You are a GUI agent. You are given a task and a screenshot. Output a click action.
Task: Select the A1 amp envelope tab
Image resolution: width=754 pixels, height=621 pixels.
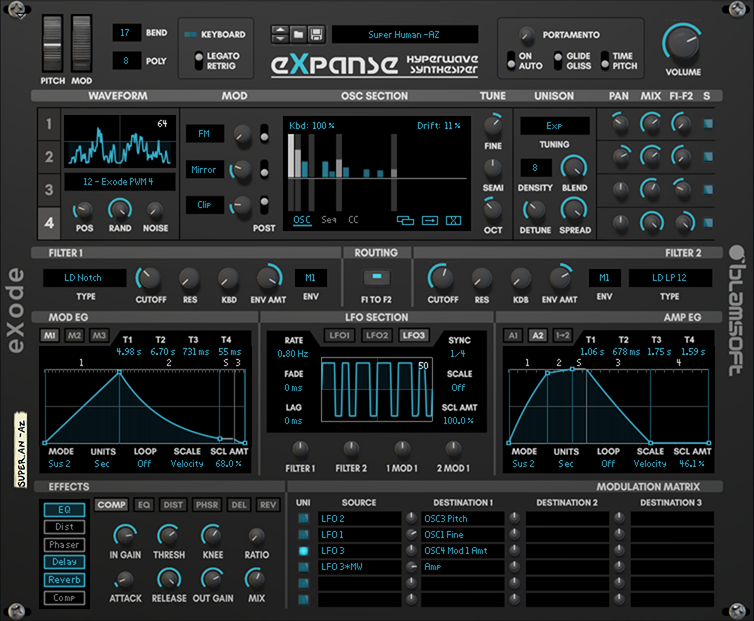click(513, 335)
